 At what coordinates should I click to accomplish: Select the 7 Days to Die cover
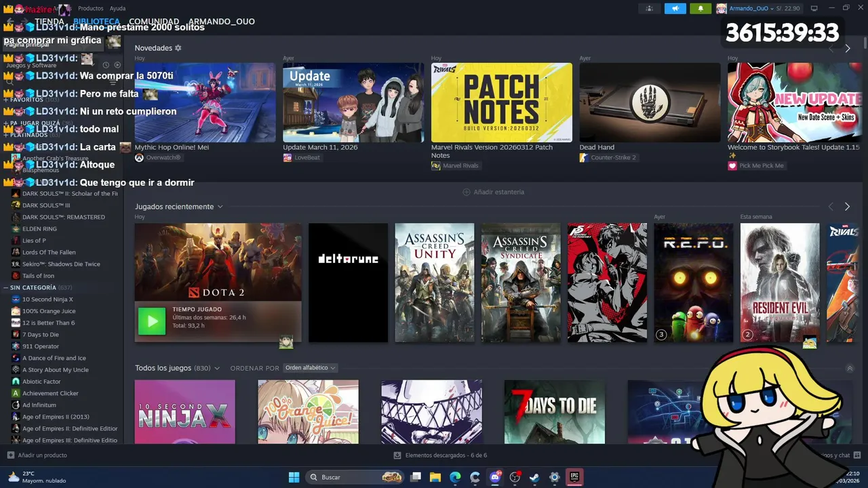click(x=554, y=411)
